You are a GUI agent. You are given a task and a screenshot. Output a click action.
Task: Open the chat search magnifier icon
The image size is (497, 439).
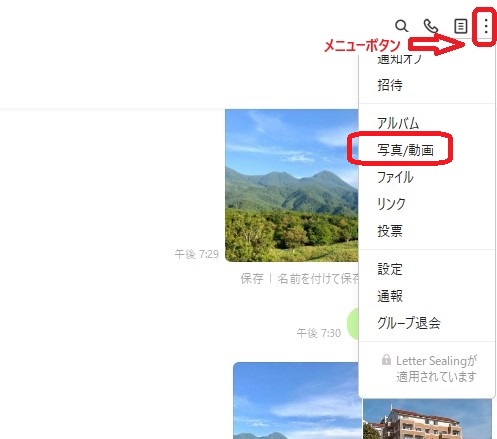click(401, 26)
